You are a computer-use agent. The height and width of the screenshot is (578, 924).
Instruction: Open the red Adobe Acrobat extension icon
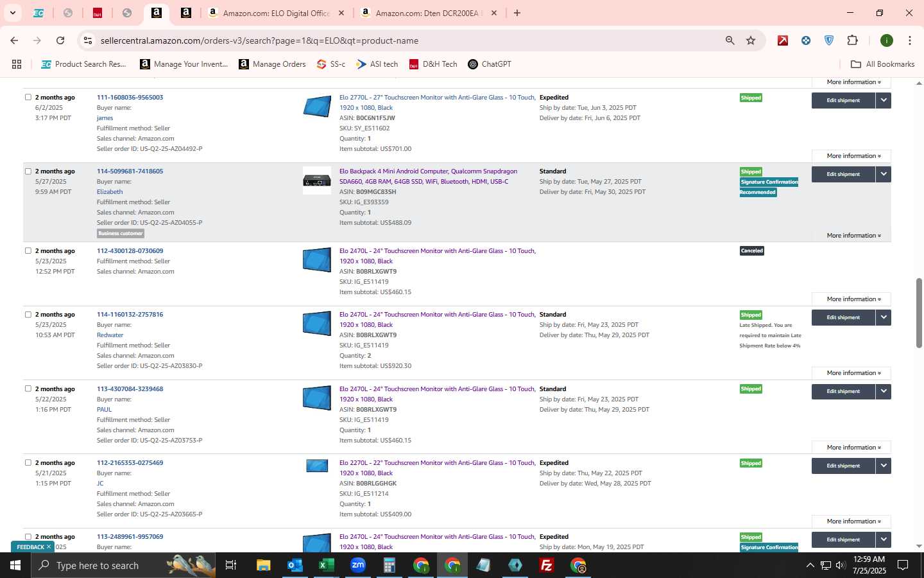pos(783,40)
